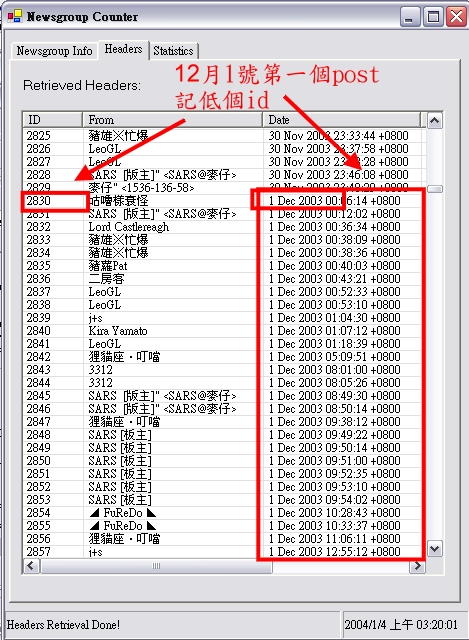Minimize the Newsgroup Counter window
Viewport: 469px width, 640px height.
[x=410, y=17]
